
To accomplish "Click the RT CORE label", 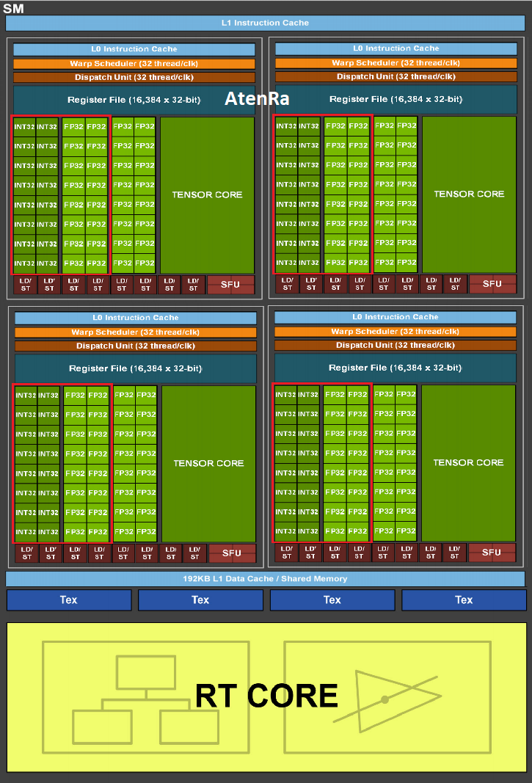I will 266,696.
